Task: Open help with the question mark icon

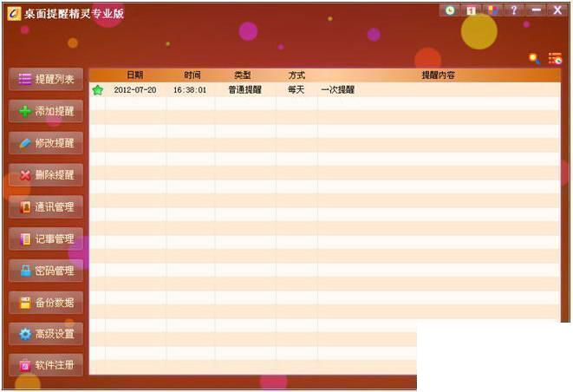Action: pyautogui.click(x=514, y=10)
